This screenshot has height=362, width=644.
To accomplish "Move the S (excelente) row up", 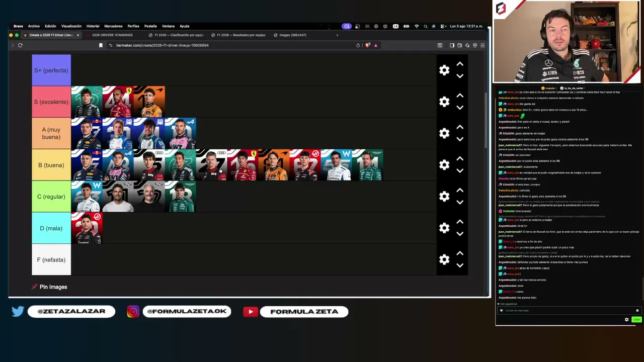I will click(460, 96).
